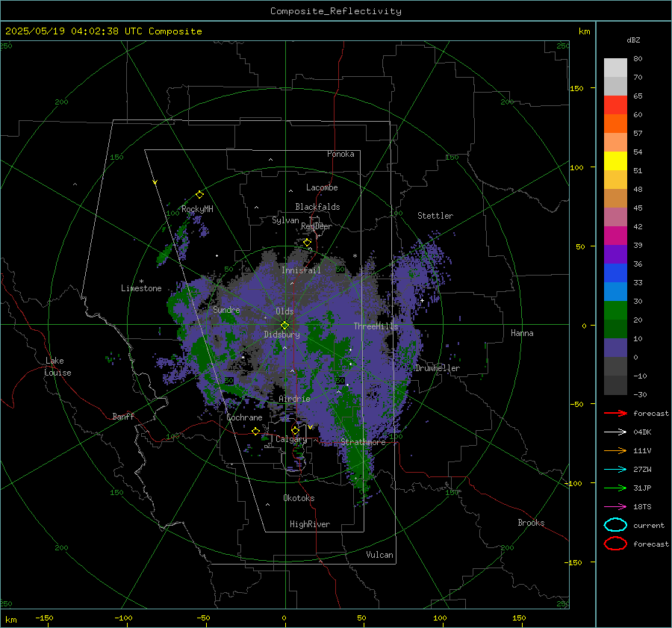Select the Brooks city label
Viewport: 672px width, 628px height.
(x=531, y=523)
